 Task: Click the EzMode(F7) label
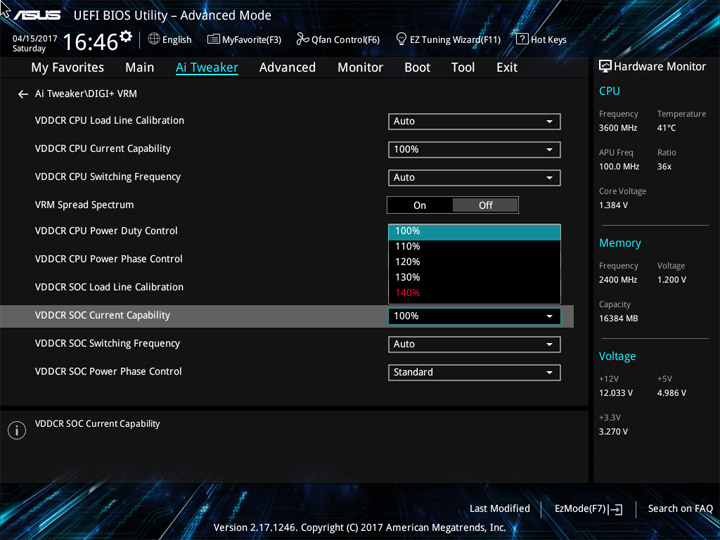click(581, 509)
